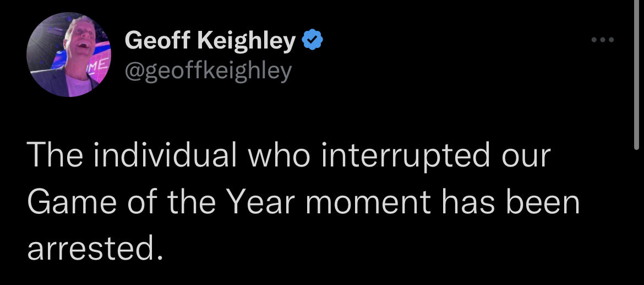Image resolution: width=644 pixels, height=285 pixels.
Task: Click the 'ME' sign inside the avatar
Action: pos(98,64)
